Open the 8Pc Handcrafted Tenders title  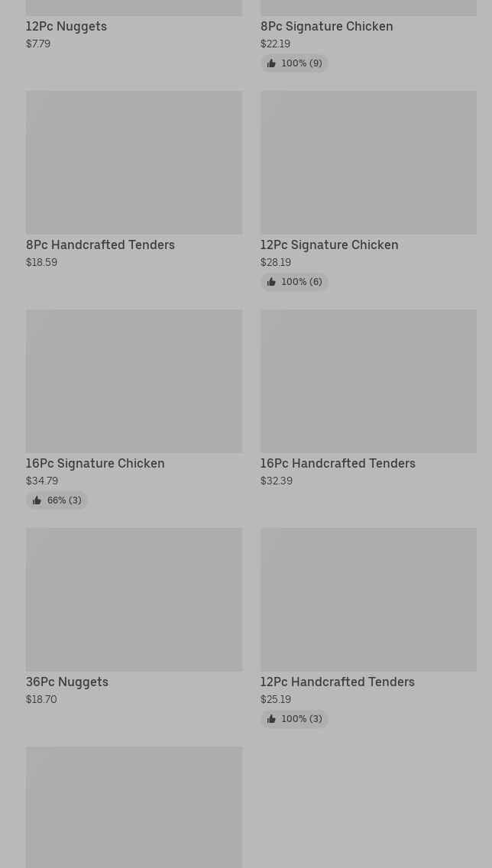(x=100, y=245)
